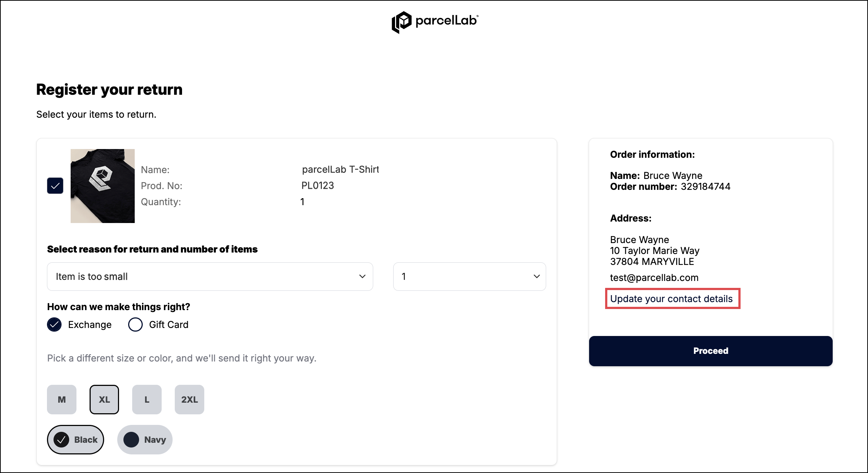
Task: Click the parcelLab logo at the top
Action: point(435,22)
